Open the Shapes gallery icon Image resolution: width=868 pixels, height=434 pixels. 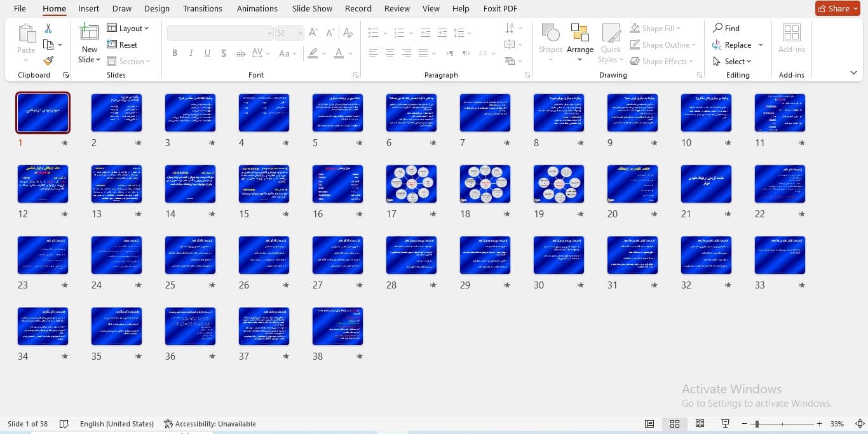(x=550, y=34)
